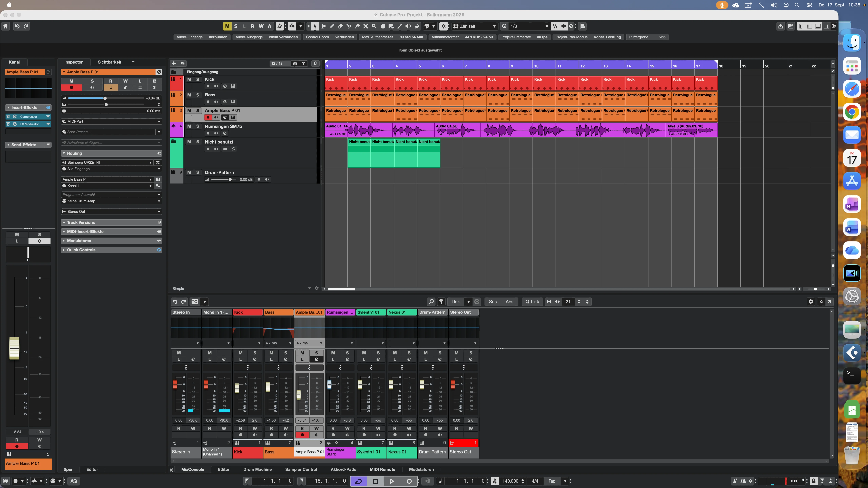Viewport: 868px width, 488px height.
Task: Disable record enable on Ample Bass P 01 track
Action: [x=208, y=118]
